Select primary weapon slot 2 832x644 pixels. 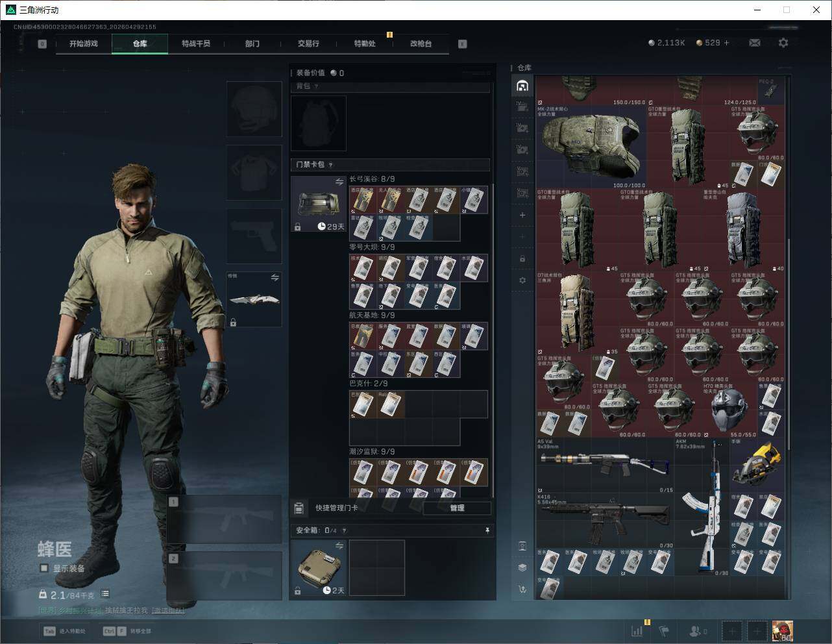225,575
